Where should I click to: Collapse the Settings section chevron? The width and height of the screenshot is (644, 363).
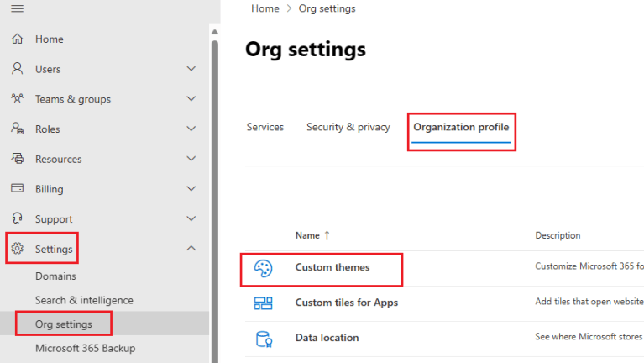point(191,249)
